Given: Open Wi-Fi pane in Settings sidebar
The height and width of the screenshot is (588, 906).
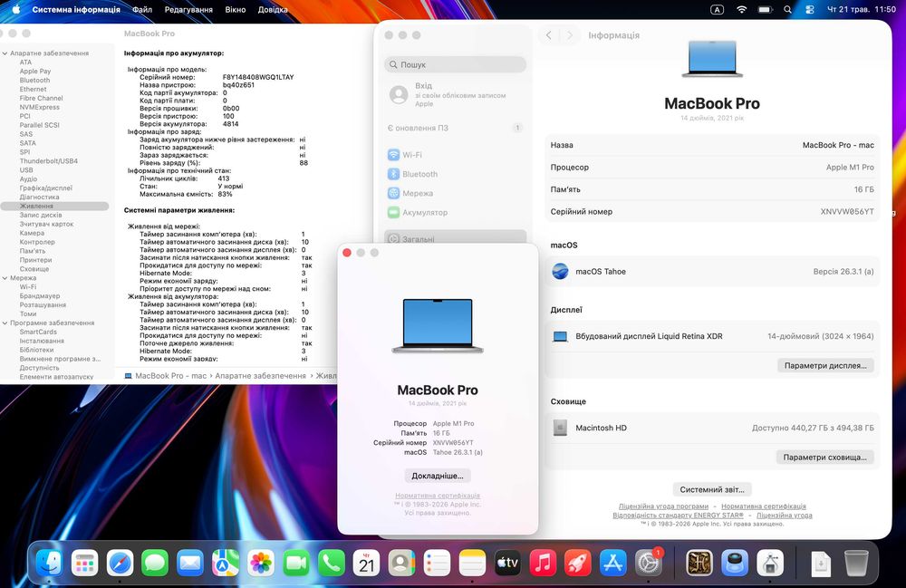Looking at the screenshot, I should point(456,155).
